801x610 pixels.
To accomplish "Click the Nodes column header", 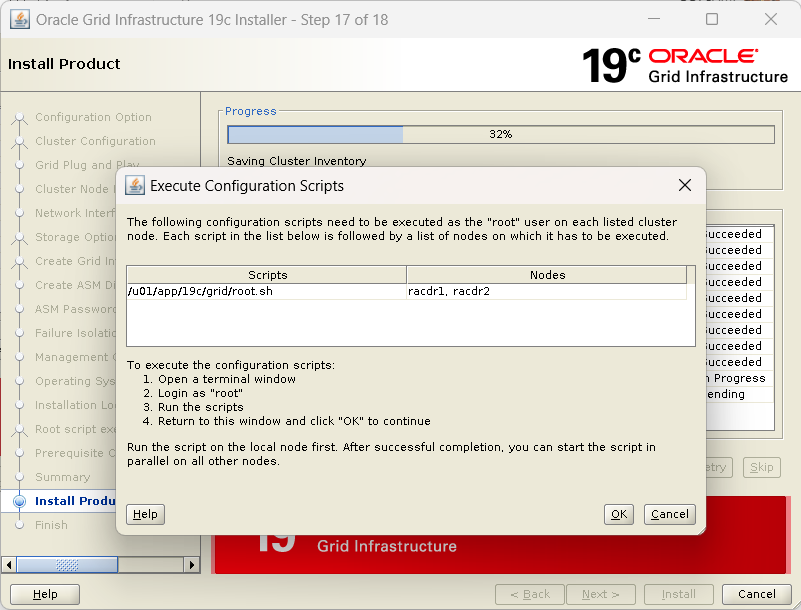I will 547,275.
